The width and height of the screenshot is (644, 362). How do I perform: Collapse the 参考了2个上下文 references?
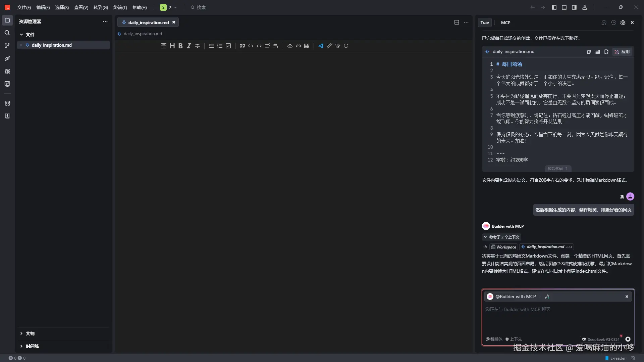[501, 237]
